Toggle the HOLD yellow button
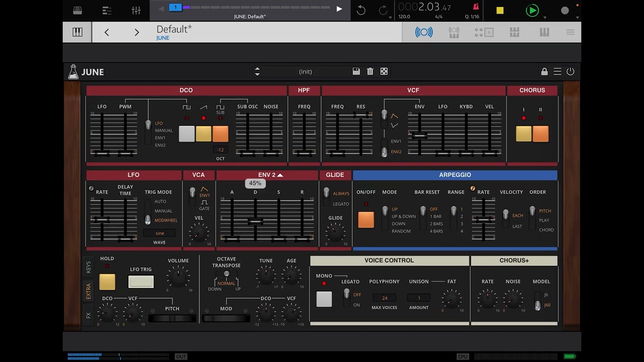The image size is (644, 362). (107, 282)
